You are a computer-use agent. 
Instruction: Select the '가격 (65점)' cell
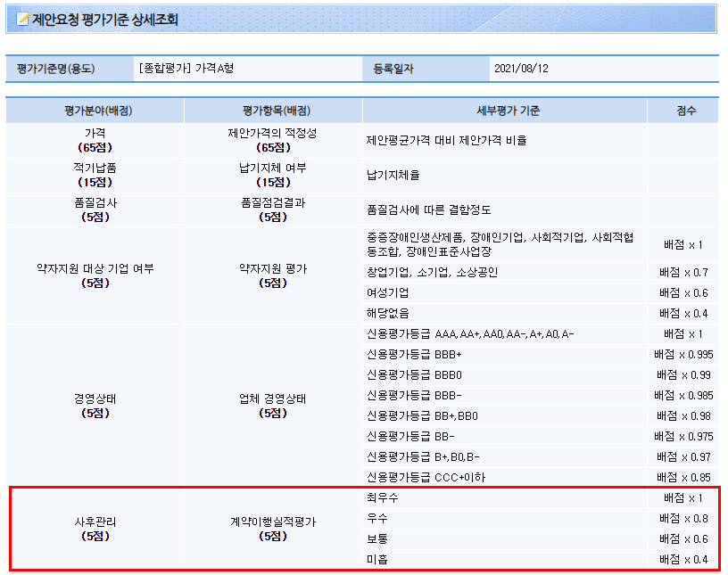(x=95, y=141)
